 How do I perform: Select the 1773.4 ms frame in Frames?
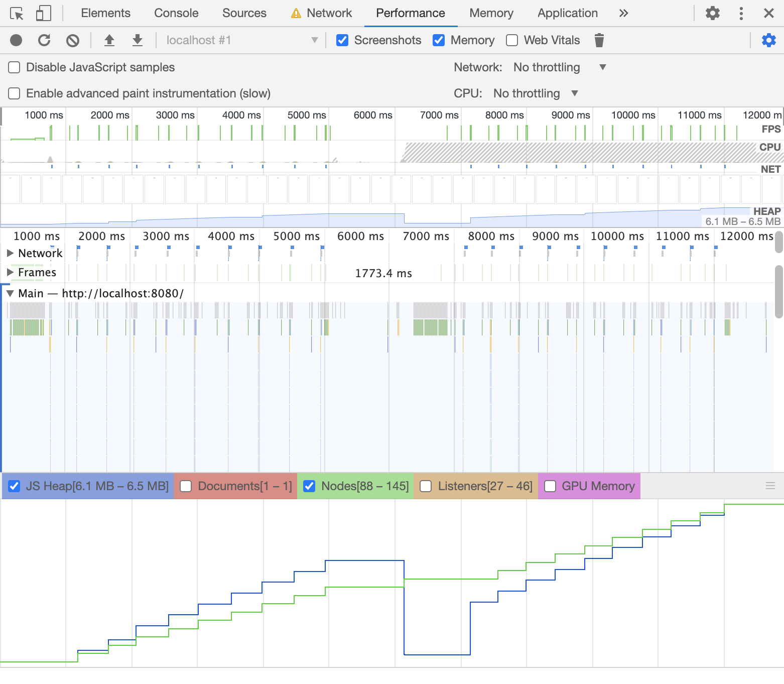(x=383, y=273)
